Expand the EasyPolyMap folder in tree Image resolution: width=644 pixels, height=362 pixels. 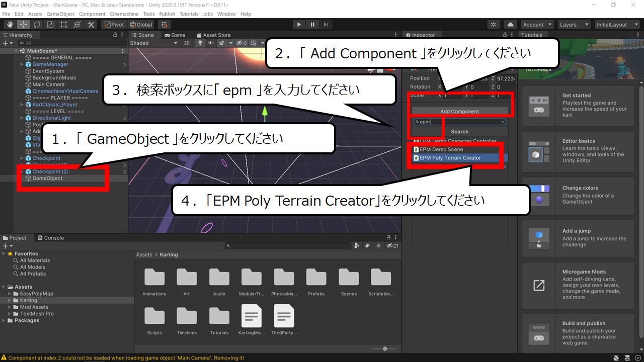10,294
